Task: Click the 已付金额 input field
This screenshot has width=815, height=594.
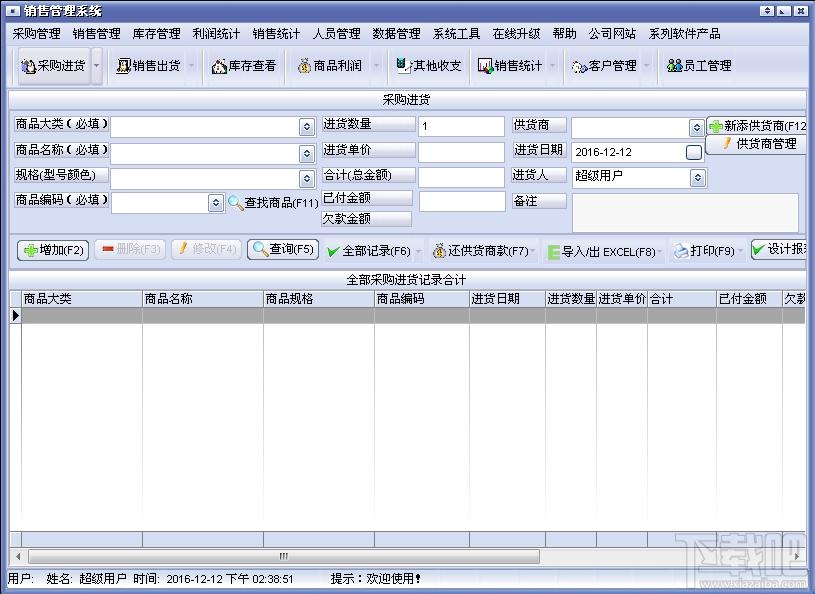Action: click(462, 202)
